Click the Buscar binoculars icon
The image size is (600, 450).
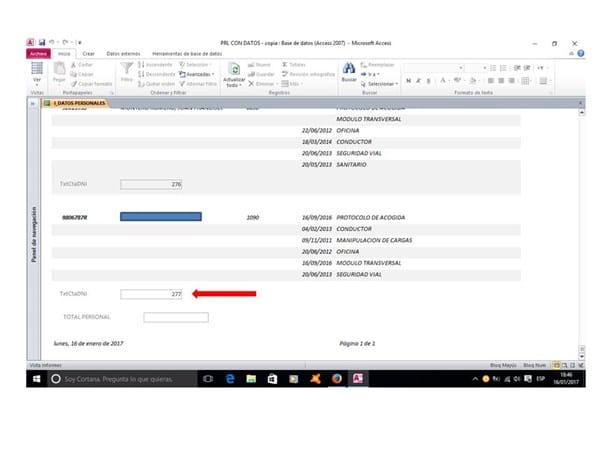[x=348, y=68]
